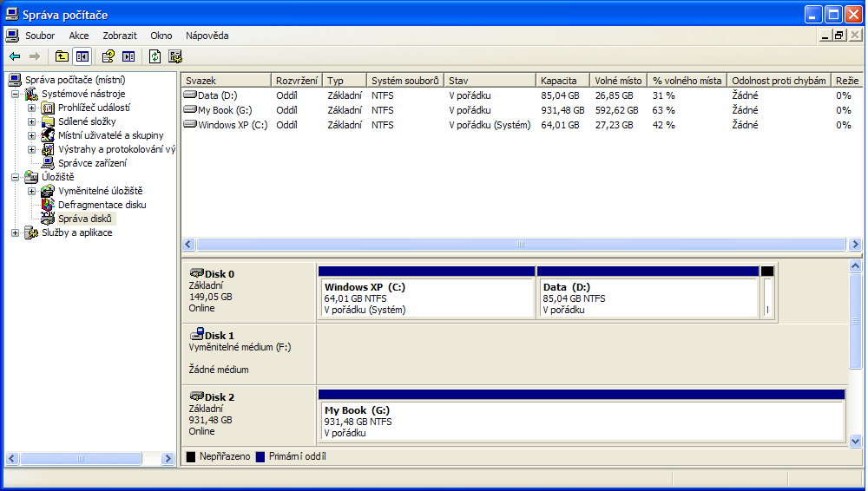This screenshot has width=868, height=491.
Task: Sort by the Kapacita column header
Action: pos(562,81)
